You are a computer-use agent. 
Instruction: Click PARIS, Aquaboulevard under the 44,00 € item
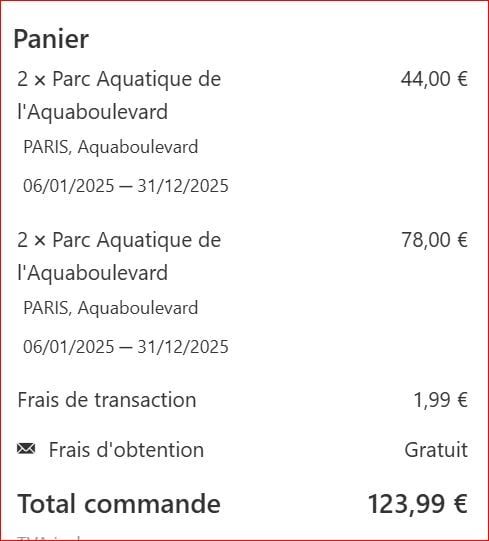pos(110,147)
